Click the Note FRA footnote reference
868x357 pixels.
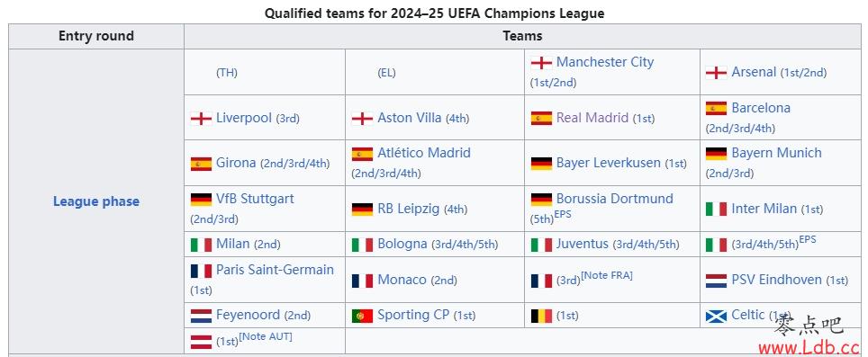click(606, 275)
